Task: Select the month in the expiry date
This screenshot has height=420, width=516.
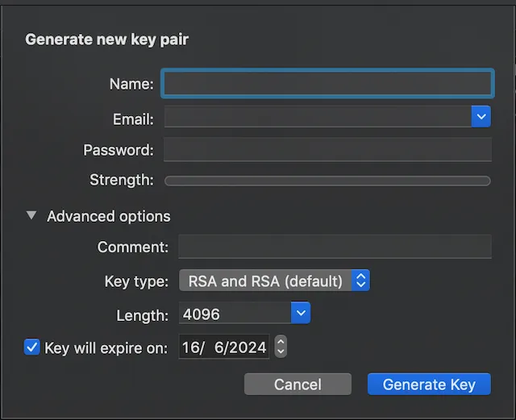Action: coord(218,348)
